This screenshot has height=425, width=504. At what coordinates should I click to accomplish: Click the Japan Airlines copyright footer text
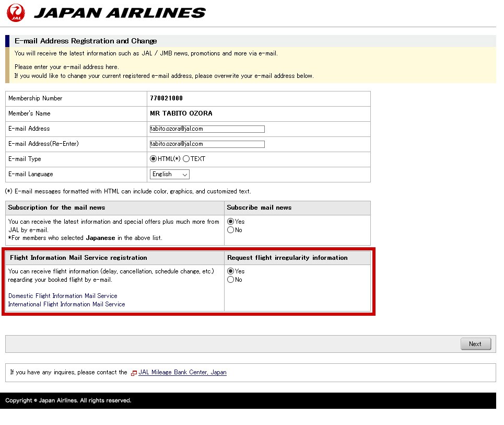point(68,400)
